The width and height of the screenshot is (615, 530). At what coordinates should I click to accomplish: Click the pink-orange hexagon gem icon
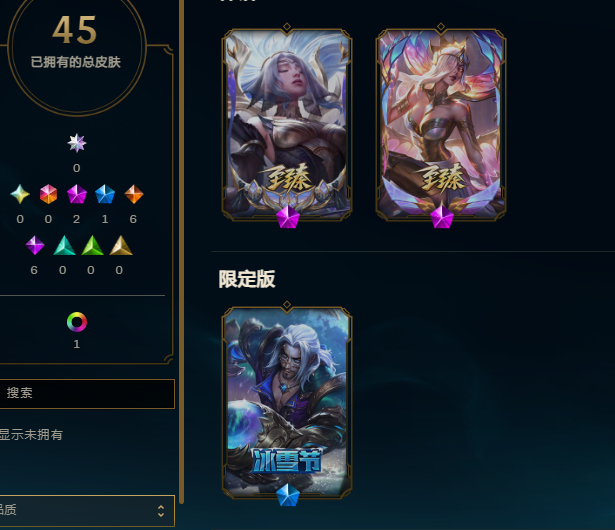tap(48, 194)
